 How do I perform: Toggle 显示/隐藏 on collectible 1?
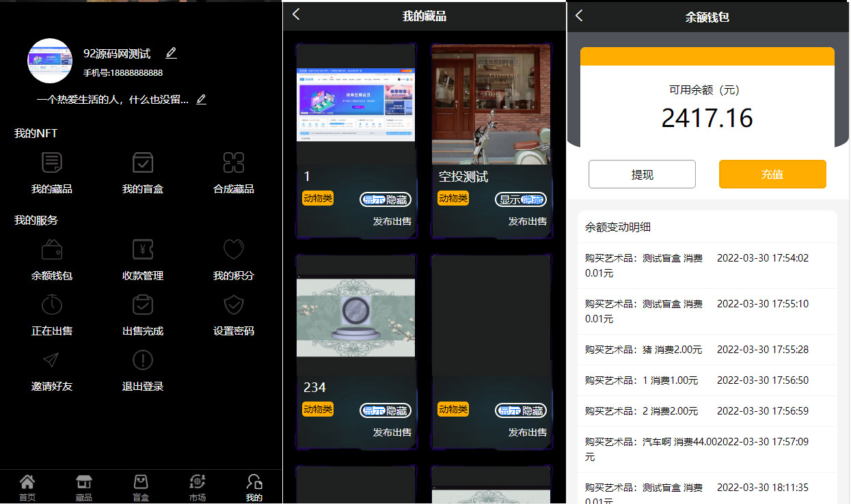[x=386, y=199]
